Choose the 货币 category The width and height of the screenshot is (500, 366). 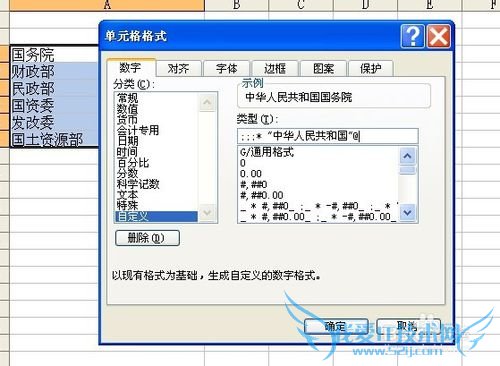156,119
